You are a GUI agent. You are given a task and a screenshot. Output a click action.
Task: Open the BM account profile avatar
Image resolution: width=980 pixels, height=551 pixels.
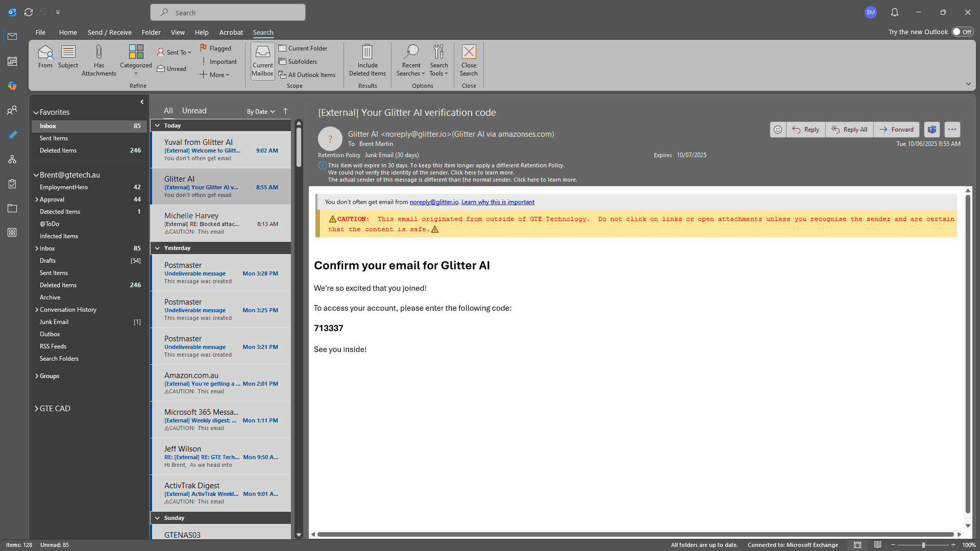[871, 12]
